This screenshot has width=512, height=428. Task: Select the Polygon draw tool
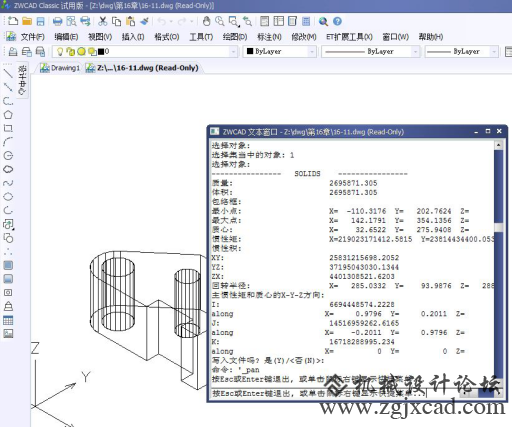[x=8, y=115]
